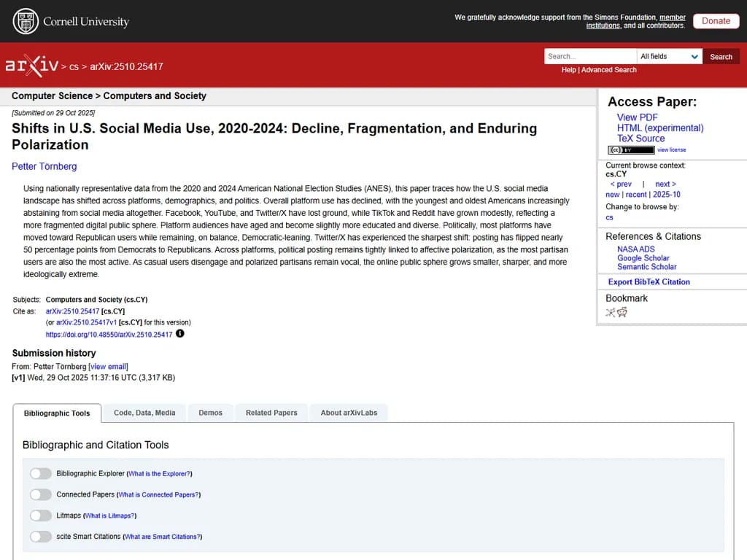Switch to the Demos tab
The image size is (747, 560).
(210, 412)
